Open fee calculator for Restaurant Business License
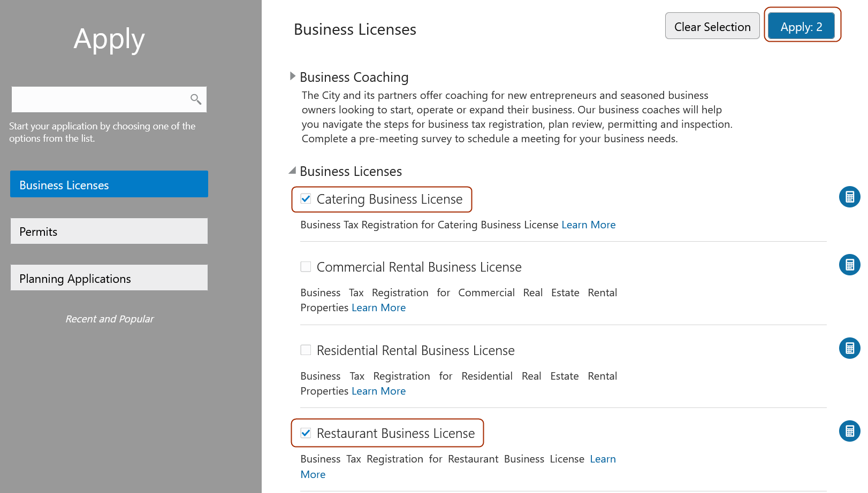This screenshot has width=868, height=493. pos(849,431)
